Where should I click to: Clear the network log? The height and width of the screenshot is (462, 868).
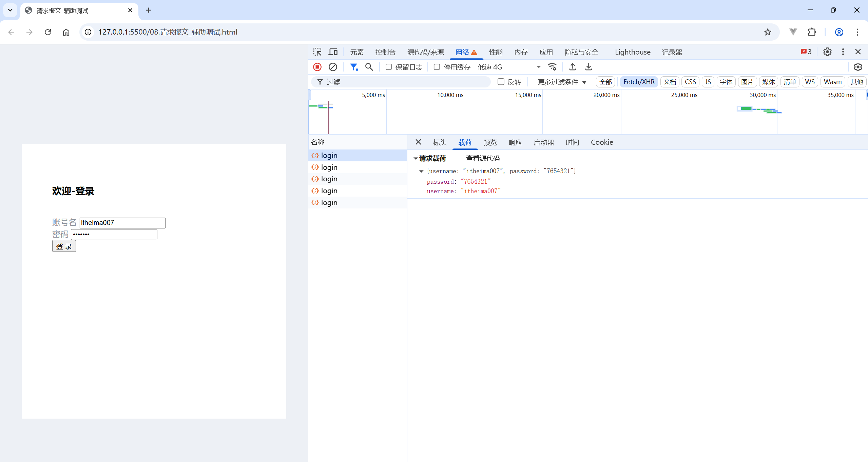(x=333, y=67)
